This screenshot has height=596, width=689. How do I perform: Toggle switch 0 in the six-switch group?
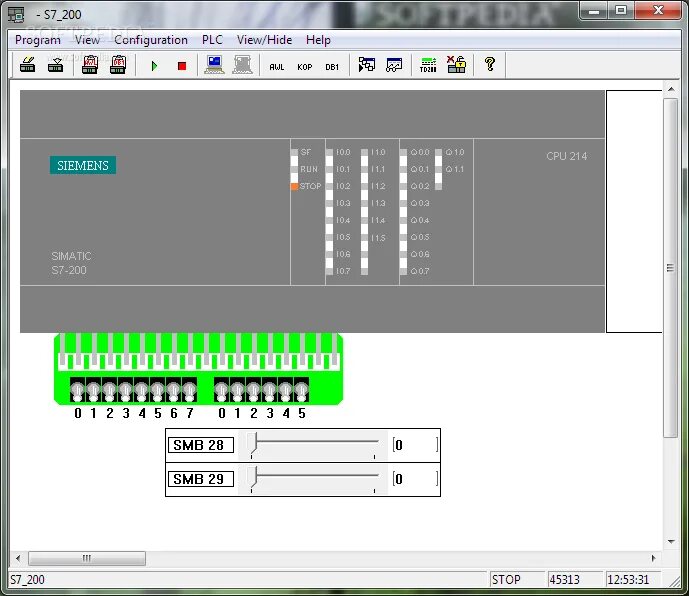pos(221,390)
